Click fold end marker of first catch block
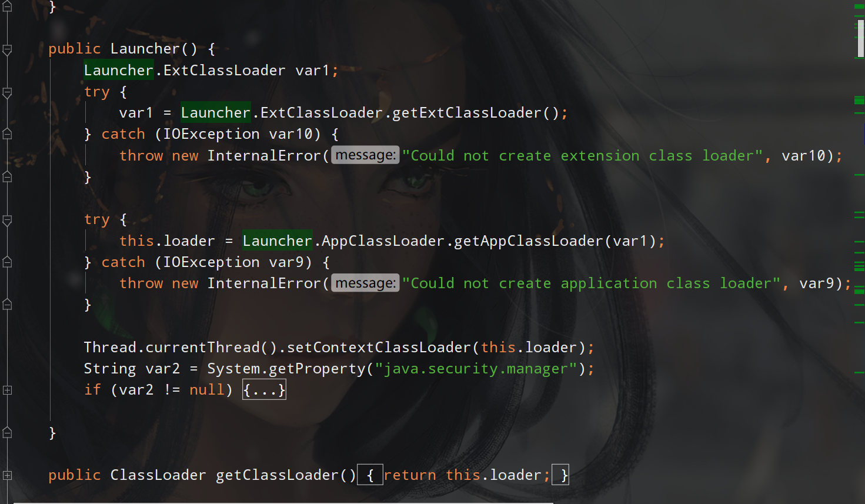 click(x=7, y=176)
